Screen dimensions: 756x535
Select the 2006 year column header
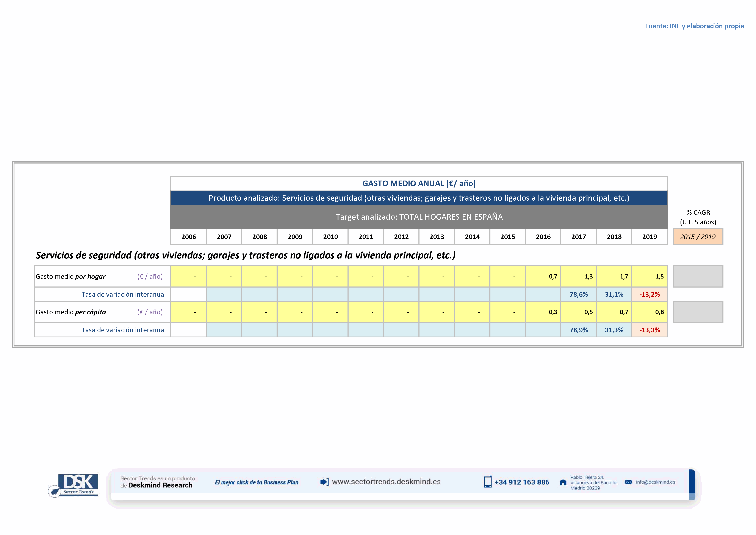point(188,236)
